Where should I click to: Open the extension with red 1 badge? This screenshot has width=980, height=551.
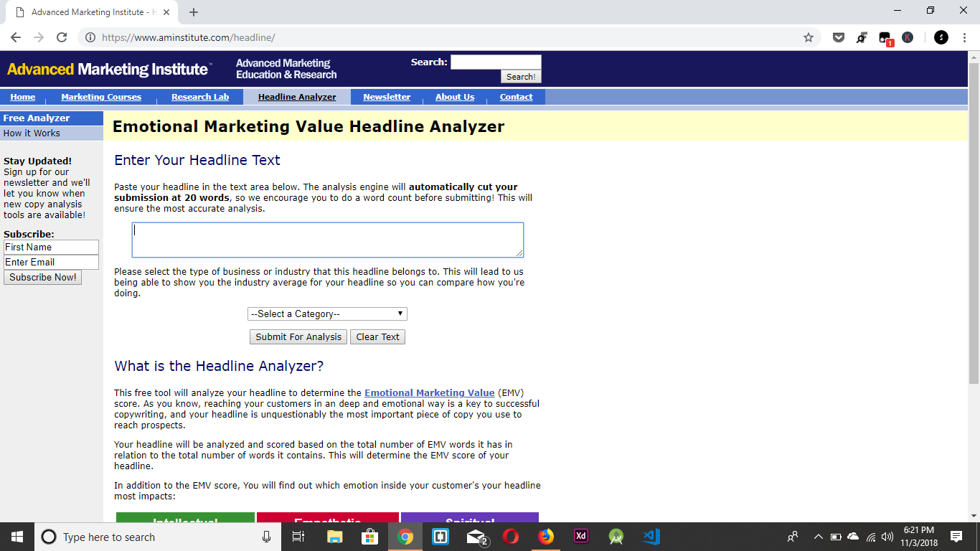886,39
